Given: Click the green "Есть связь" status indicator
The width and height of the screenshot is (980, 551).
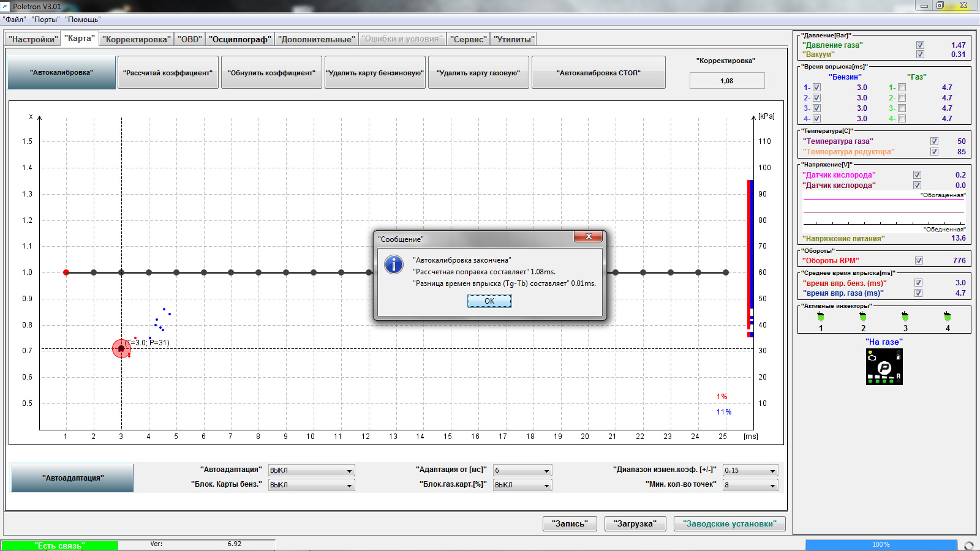Looking at the screenshot, I should (59, 545).
